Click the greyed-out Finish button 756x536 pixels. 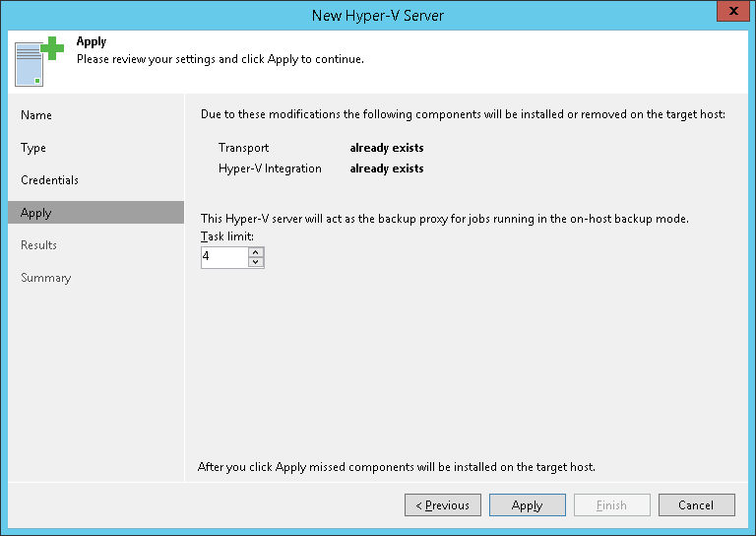(x=611, y=505)
